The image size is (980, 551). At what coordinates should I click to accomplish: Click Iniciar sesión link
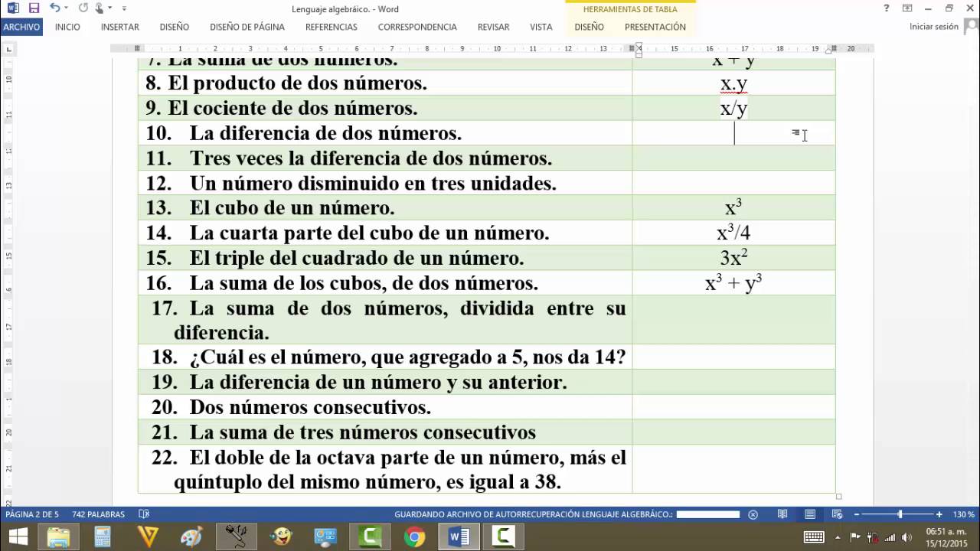(x=934, y=27)
